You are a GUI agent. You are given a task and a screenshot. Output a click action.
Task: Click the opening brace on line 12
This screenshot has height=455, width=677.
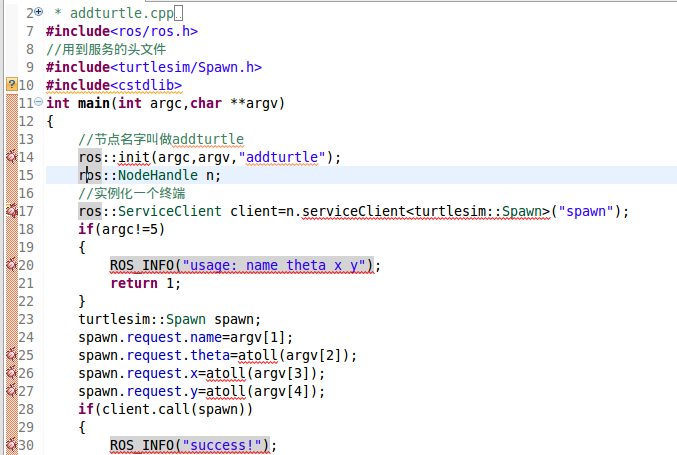coord(50,121)
